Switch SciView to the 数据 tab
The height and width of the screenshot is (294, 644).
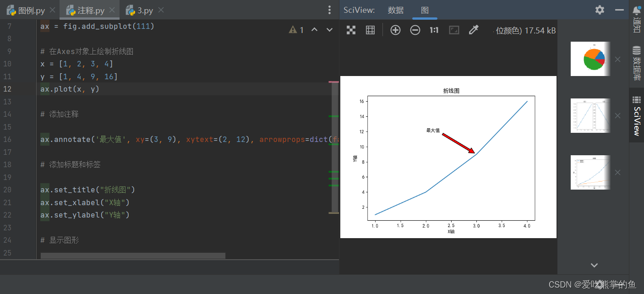coord(396,10)
